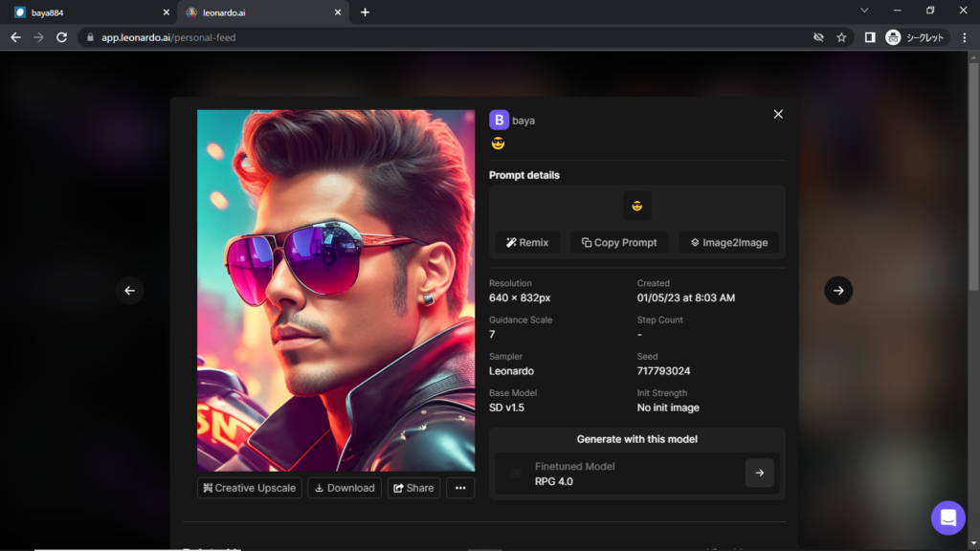Copy the prompt to clipboard
Screen dimensions: 980x551
(x=620, y=242)
